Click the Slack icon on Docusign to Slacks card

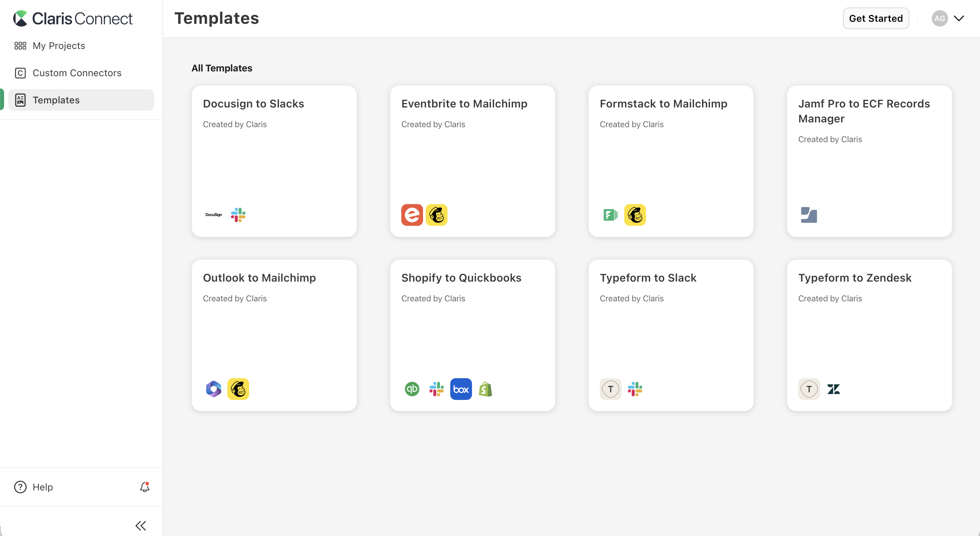coord(238,215)
